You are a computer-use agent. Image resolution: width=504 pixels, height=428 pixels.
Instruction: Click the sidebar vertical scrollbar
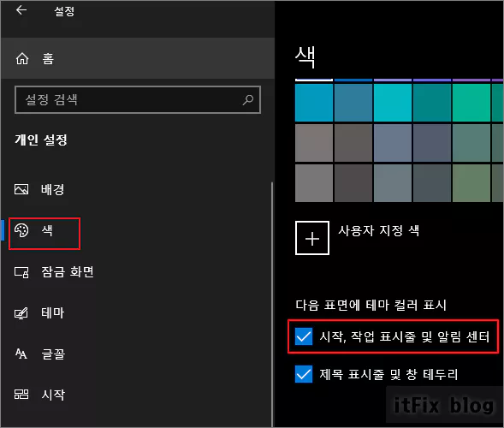click(272, 304)
